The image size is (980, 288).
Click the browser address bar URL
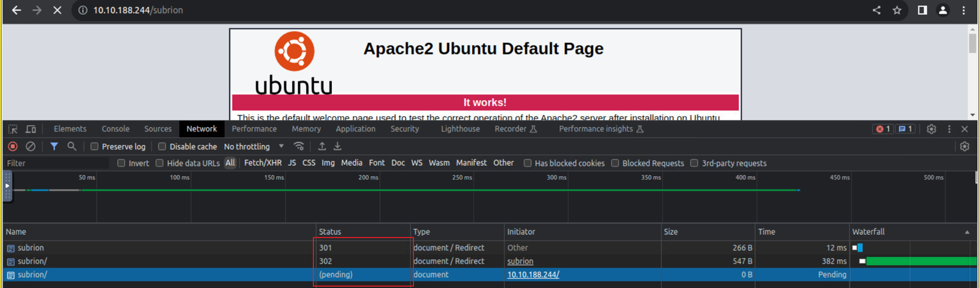pyautogui.click(x=138, y=10)
